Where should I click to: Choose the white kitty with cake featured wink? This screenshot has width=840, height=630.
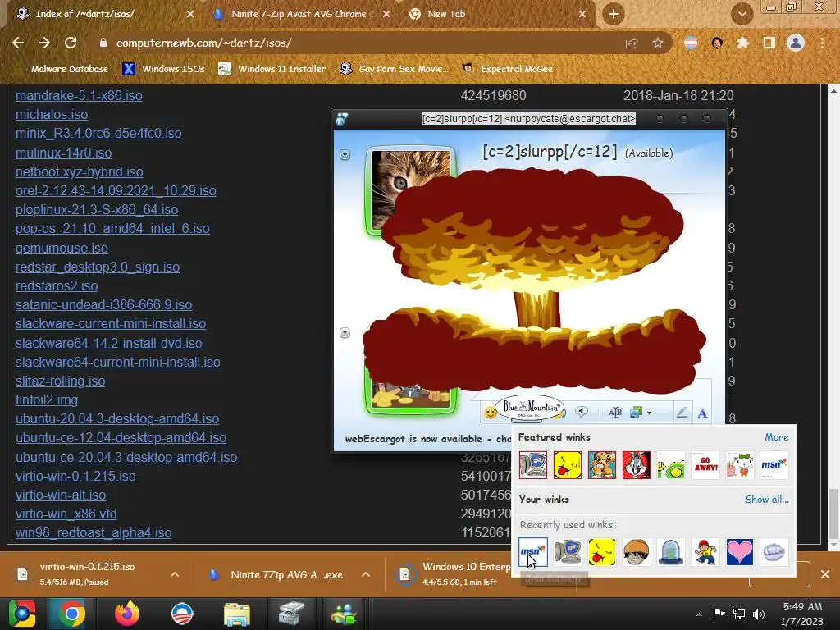coord(740,464)
